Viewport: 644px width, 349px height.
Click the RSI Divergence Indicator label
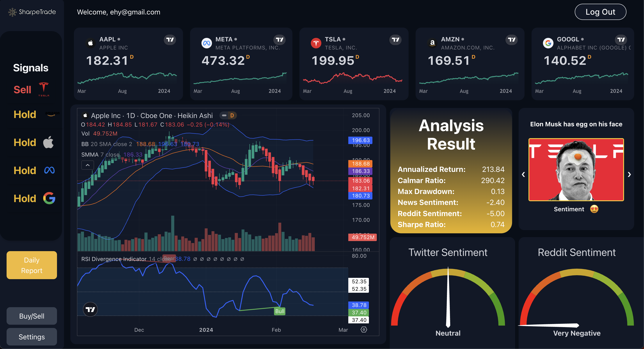pyautogui.click(x=114, y=259)
